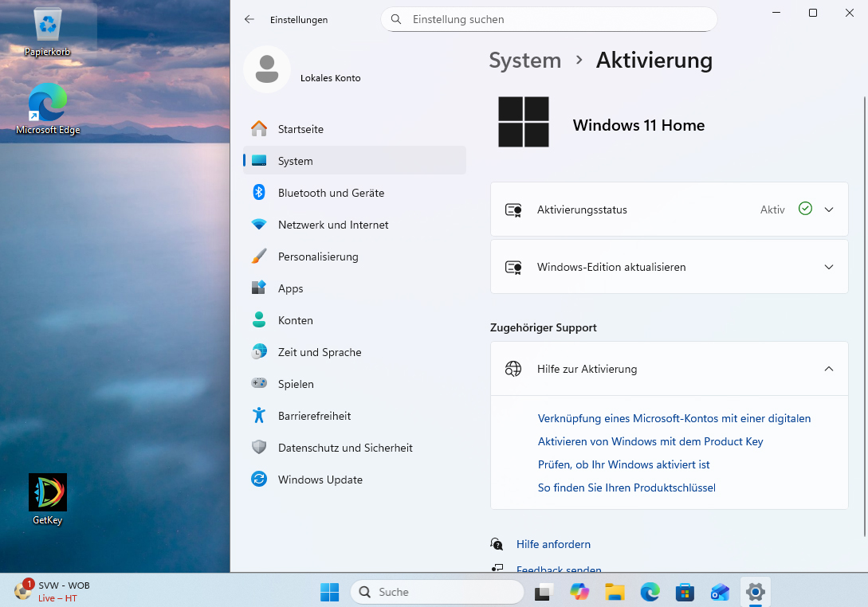This screenshot has width=868, height=607.
Task: Open Windows Update section
Action: [320, 480]
